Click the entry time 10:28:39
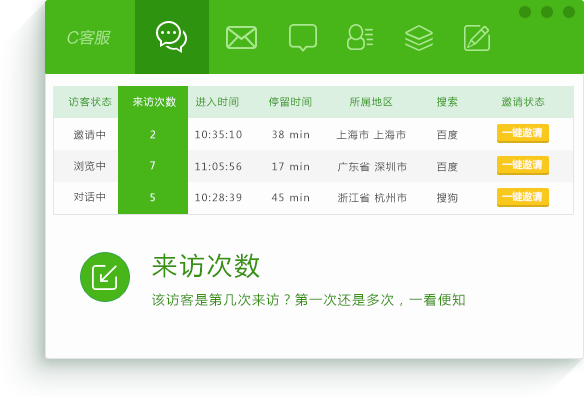This screenshot has height=396, width=584. (218, 197)
